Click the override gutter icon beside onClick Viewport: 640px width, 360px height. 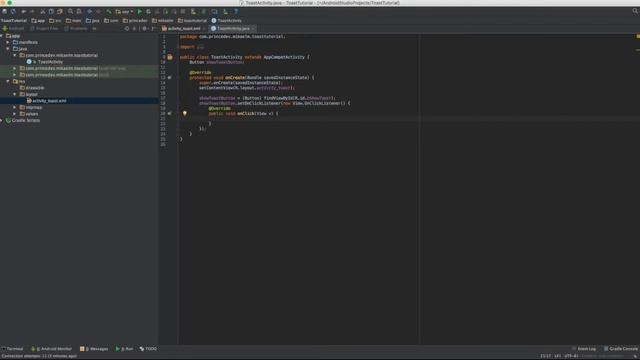click(170, 113)
